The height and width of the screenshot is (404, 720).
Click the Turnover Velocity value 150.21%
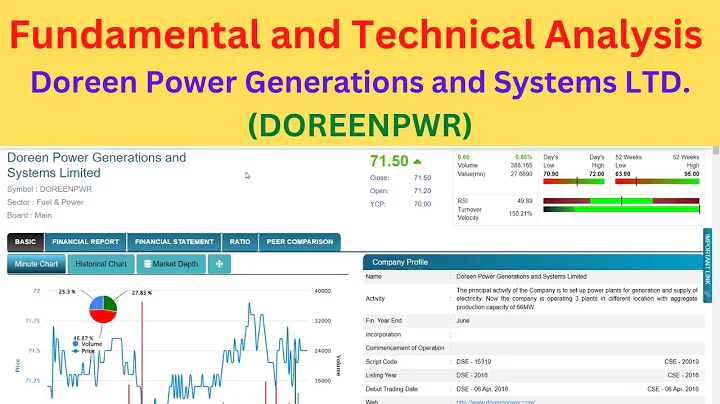tap(520, 213)
